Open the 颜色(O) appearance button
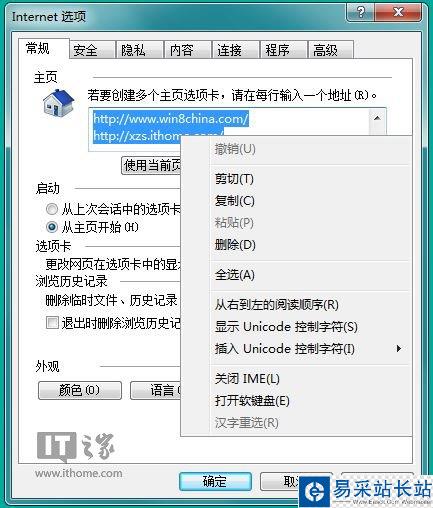Image resolution: width=433 pixels, height=508 pixels. (80, 390)
